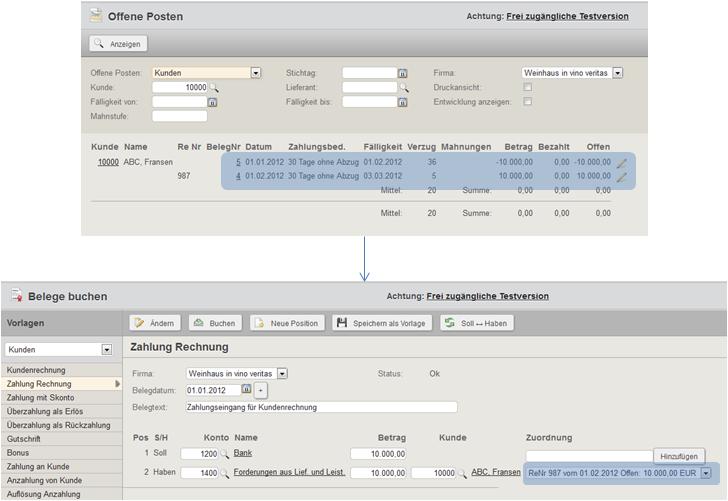Click into the Belegtext input field
728x501 pixels.
[320, 407]
